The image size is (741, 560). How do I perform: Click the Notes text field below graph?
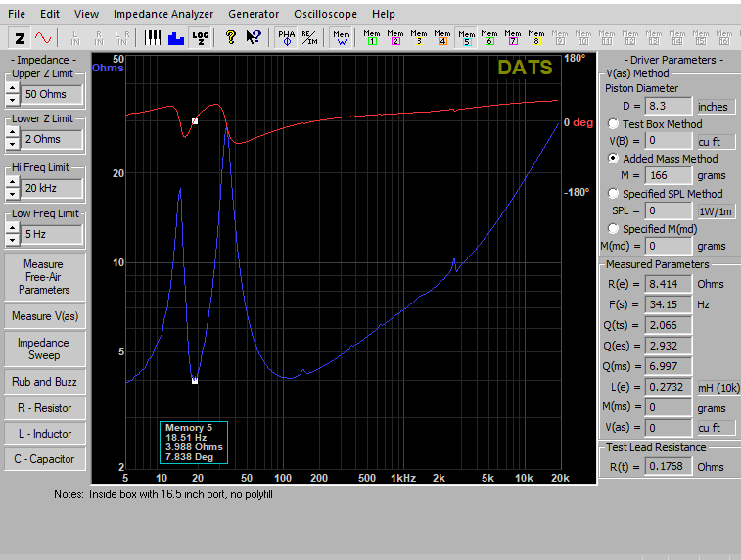coord(181,494)
